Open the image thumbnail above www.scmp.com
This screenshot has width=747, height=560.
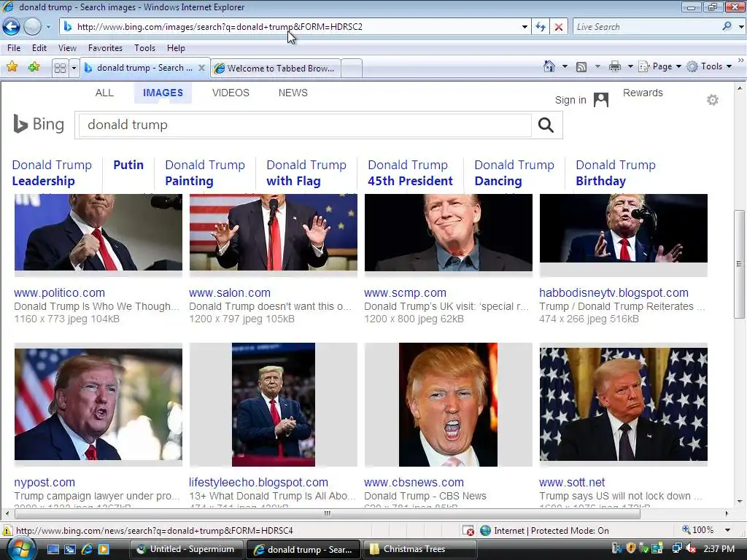point(449,233)
